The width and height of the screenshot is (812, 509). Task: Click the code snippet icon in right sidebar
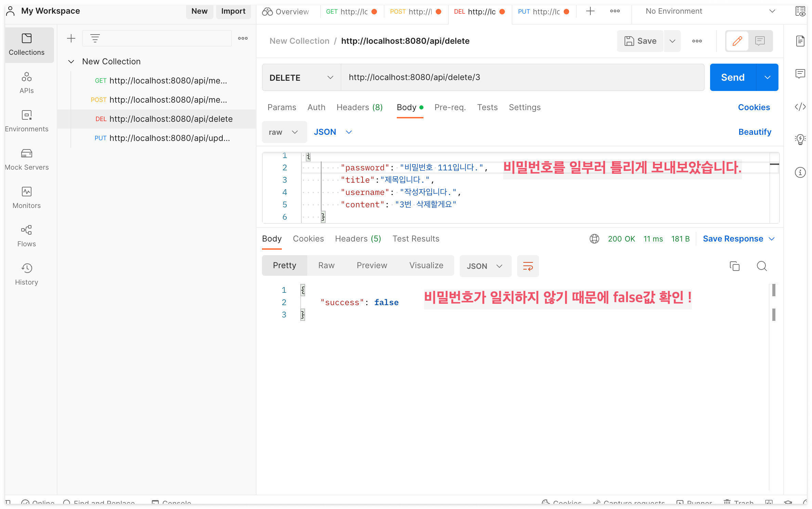pos(800,107)
